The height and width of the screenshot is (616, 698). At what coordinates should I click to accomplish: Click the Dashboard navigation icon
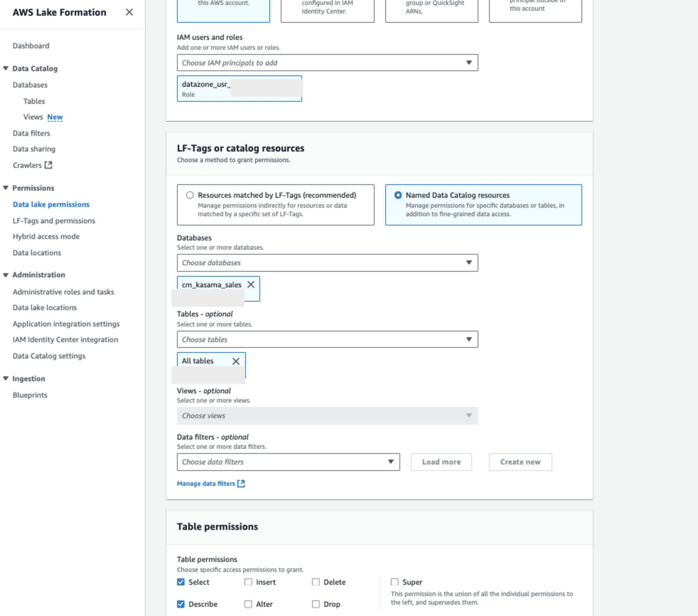(31, 45)
